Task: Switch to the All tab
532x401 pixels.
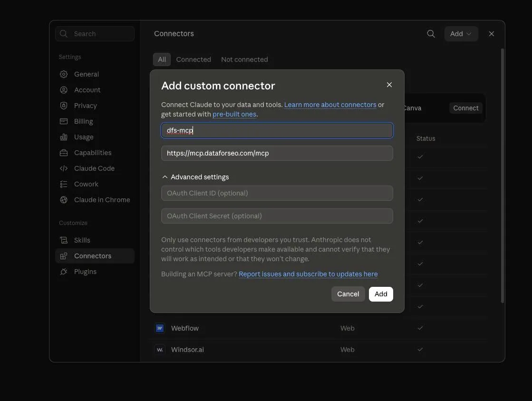Action: (x=162, y=59)
